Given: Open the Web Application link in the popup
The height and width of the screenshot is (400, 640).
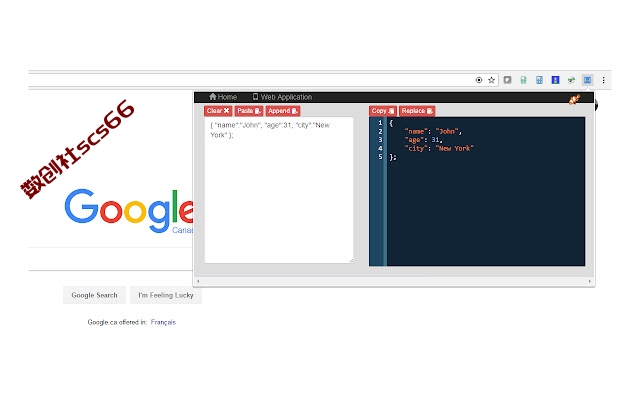Looking at the screenshot, I should [x=282, y=97].
